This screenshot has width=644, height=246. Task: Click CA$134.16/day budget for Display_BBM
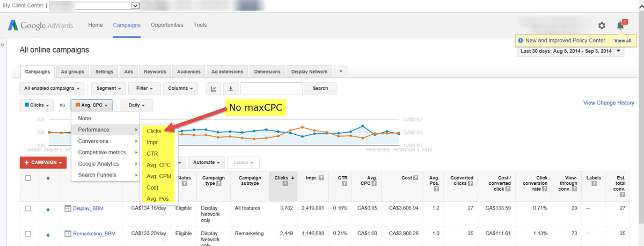tap(149, 208)
